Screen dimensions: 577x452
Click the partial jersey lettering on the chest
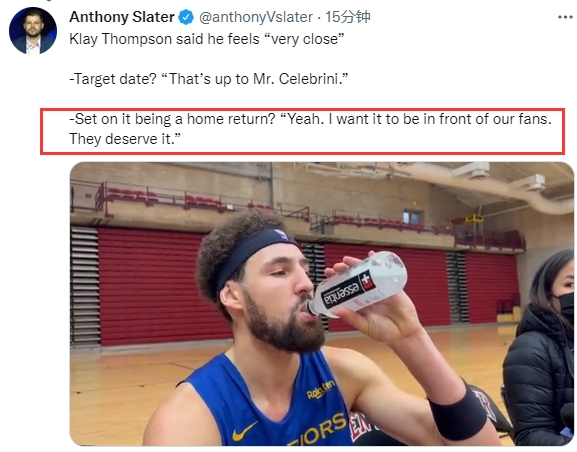point(318,431)
